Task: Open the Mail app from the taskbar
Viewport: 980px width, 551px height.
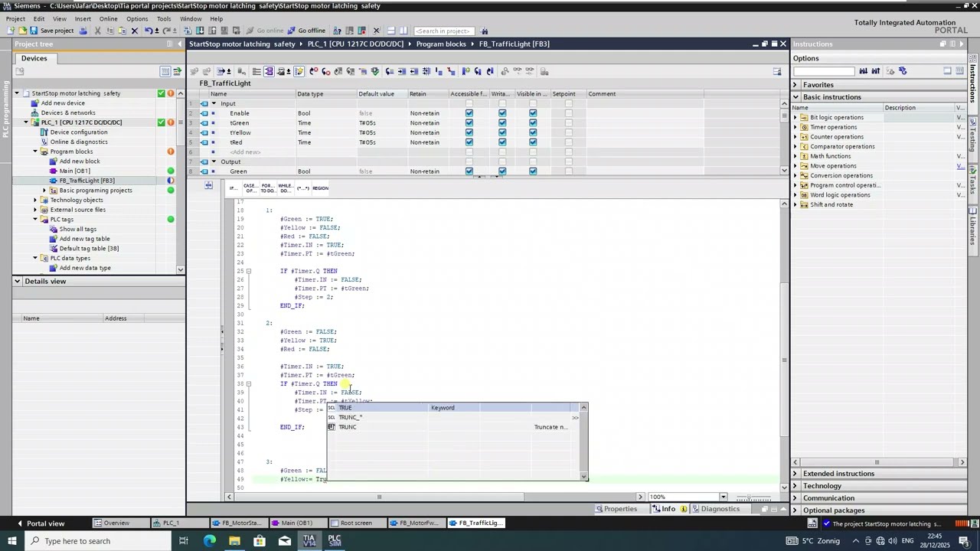Action: 284,541
